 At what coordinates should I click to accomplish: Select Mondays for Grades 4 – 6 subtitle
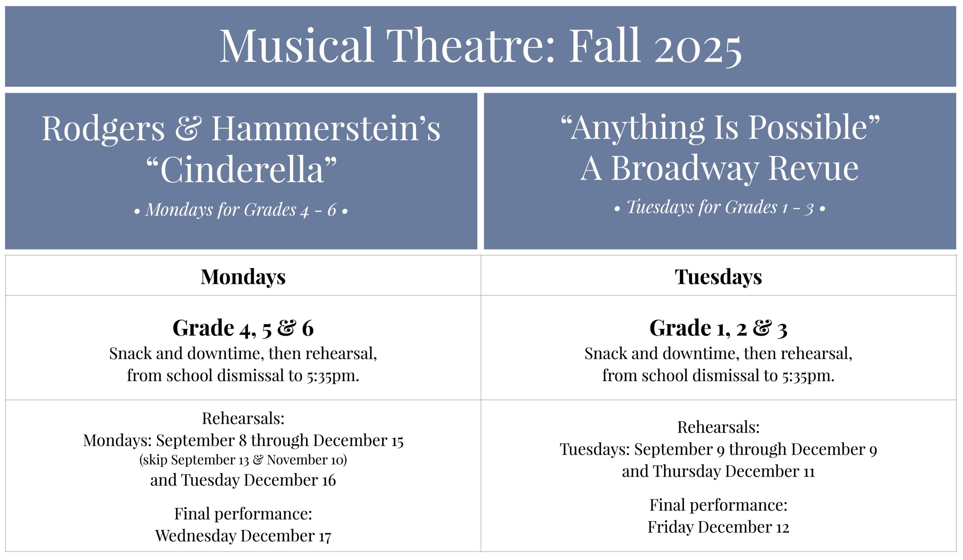click(241, 210)
